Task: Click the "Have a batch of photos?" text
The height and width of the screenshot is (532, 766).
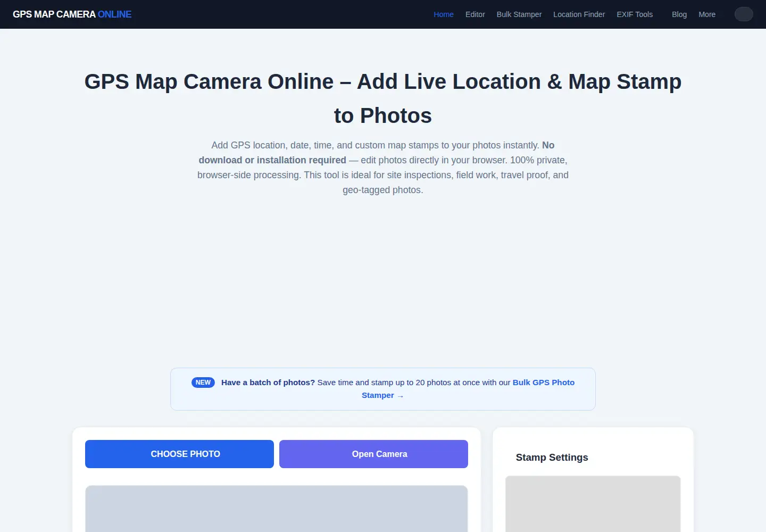Action: pos(268,383)
